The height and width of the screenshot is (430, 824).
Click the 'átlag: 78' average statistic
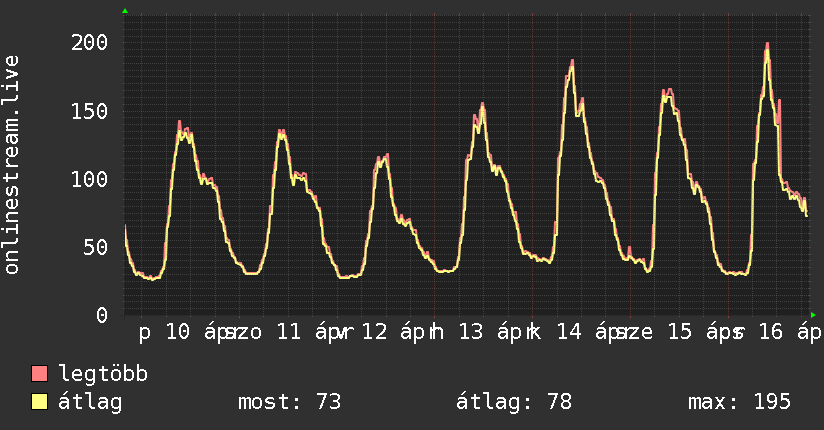pos(513,402)
